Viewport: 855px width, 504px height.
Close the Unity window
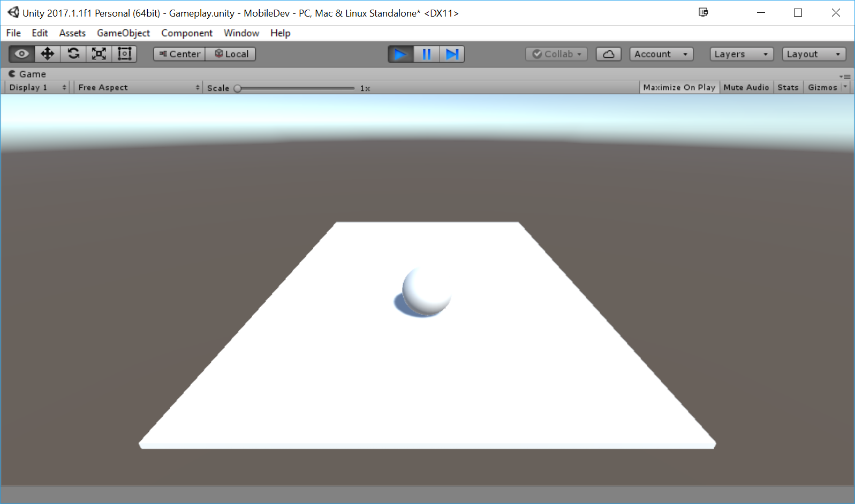pos(836,13)
